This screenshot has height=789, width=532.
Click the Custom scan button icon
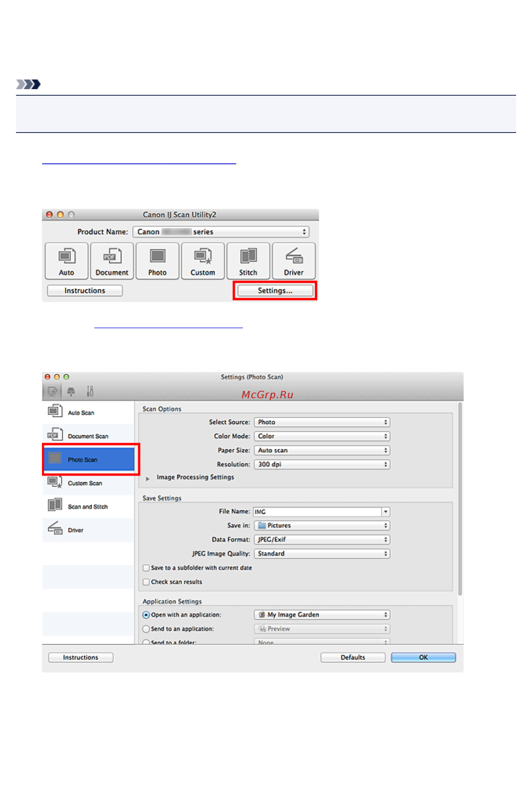pyautogui.click(x=203, y=256)
